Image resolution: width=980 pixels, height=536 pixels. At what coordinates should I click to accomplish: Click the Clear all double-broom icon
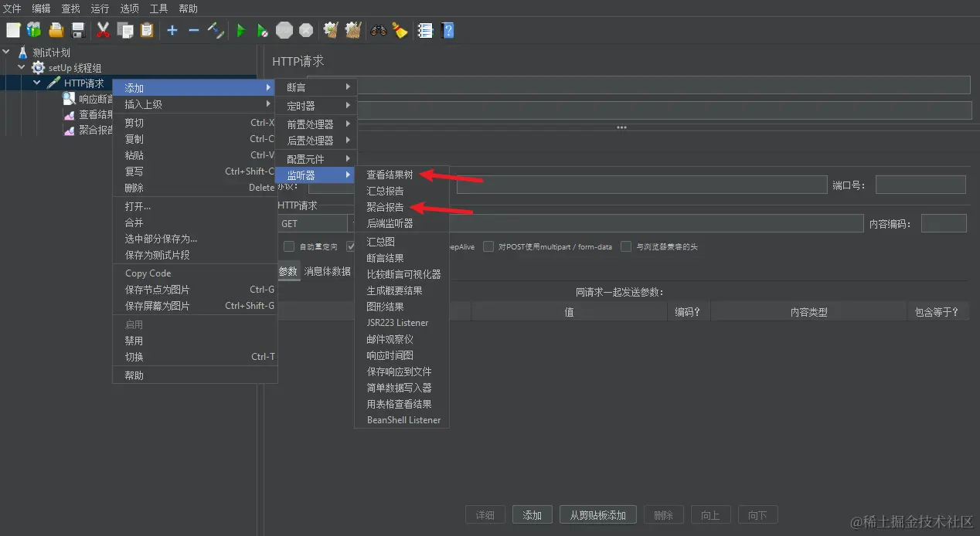[x=353, y=30]
